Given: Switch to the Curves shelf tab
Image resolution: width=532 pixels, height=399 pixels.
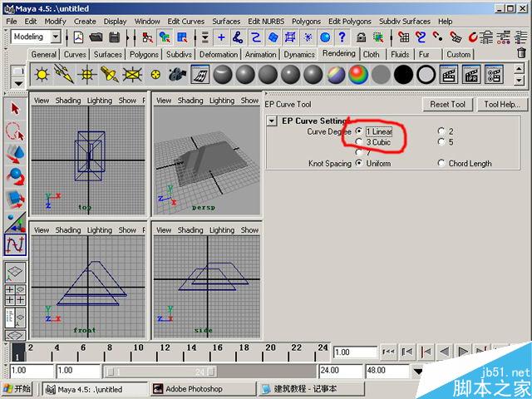Looking at the screenshot, I should 75,54.
